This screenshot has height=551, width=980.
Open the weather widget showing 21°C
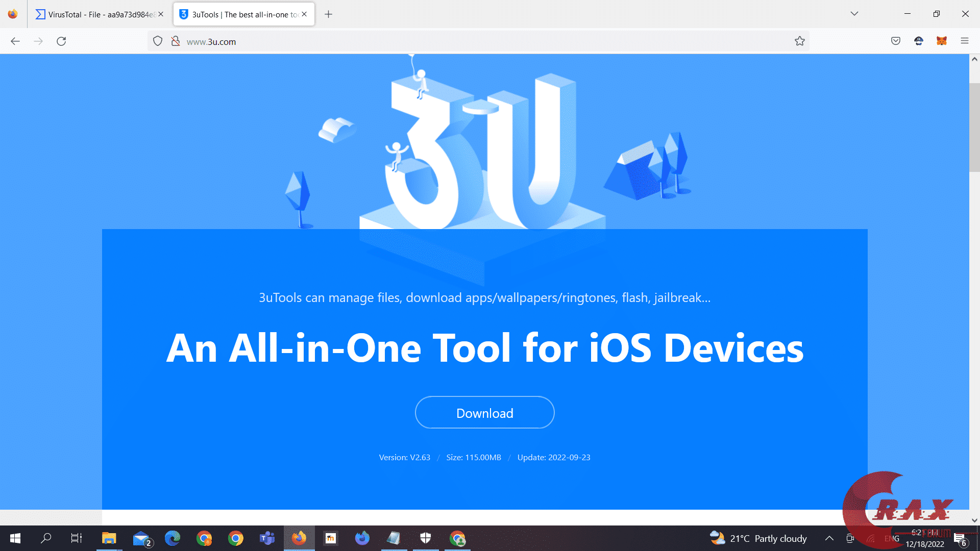click(758, 538)
